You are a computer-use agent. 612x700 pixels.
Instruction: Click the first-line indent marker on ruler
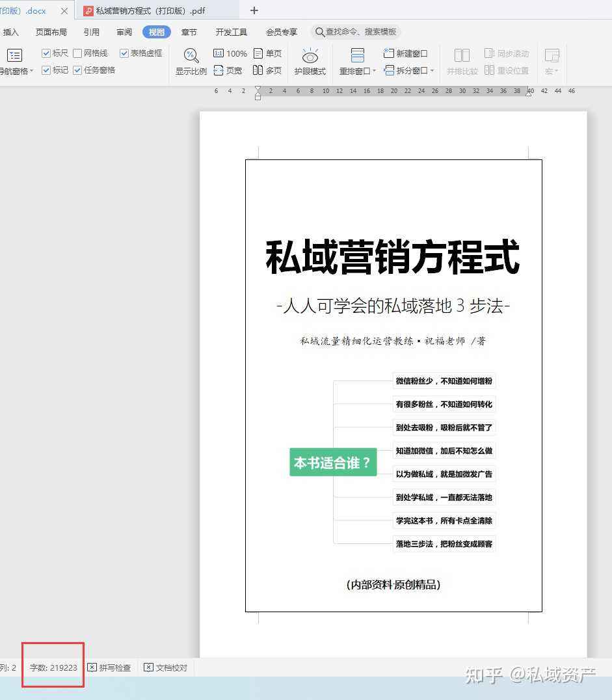coord(258,89)
